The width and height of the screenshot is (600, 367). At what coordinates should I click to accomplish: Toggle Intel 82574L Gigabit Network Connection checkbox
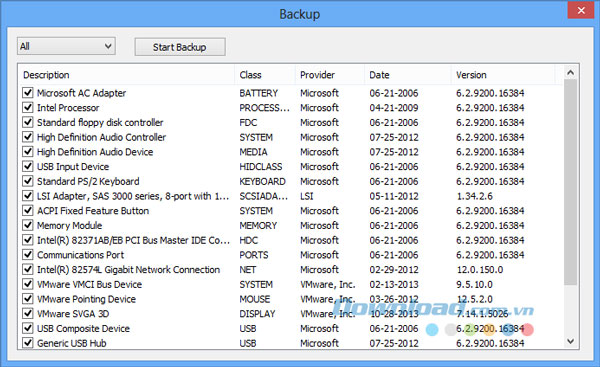tap(28, 269)
